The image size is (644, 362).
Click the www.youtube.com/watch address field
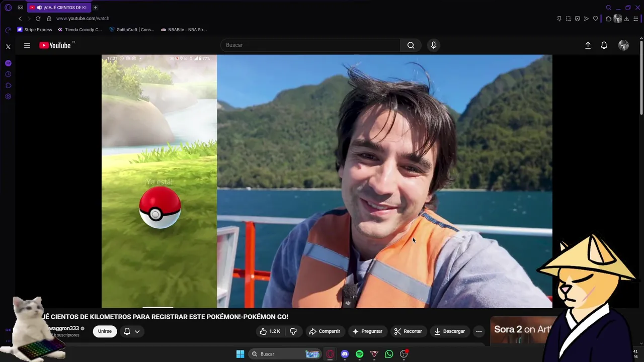(83, 19)
